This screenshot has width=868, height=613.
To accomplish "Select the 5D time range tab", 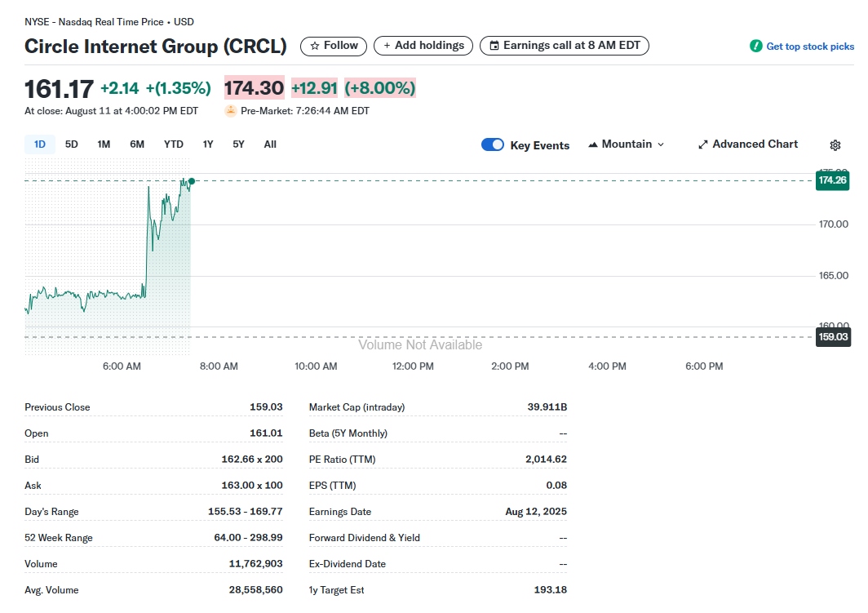I will 72,144.
